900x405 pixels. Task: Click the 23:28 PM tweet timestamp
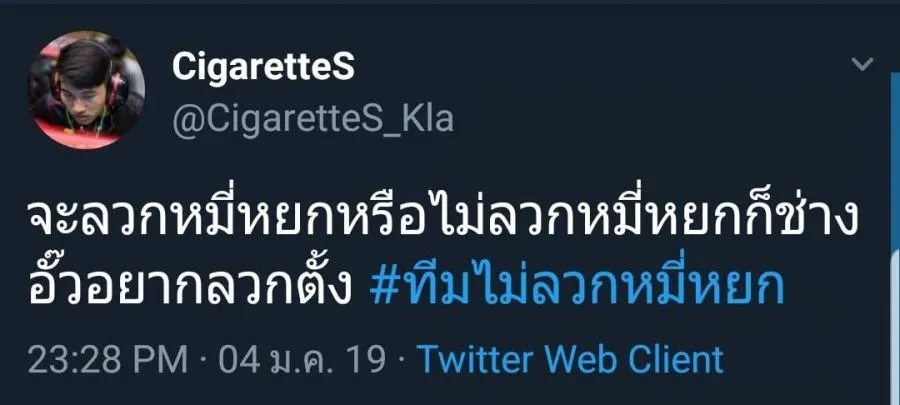[x=105, y=358]
